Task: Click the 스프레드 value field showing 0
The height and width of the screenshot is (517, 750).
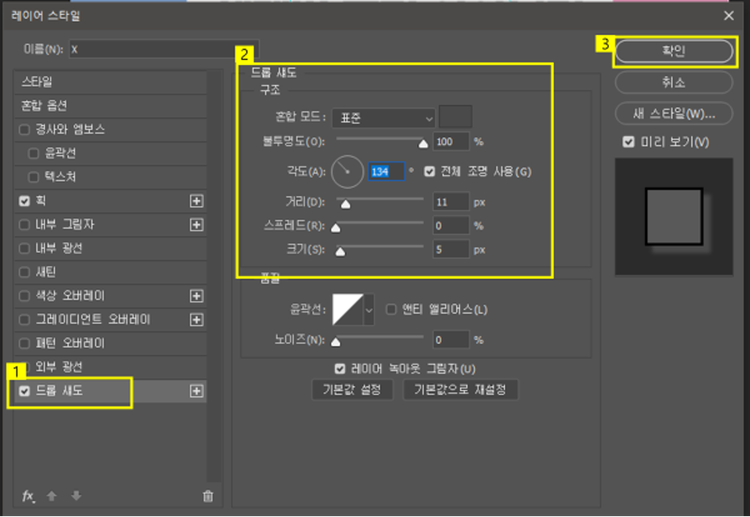Action: pos(451,226)
